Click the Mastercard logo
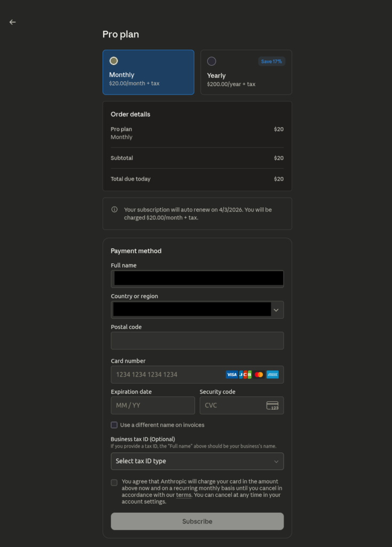This screenshot has height=547, width=392. (x=259, y=374)
